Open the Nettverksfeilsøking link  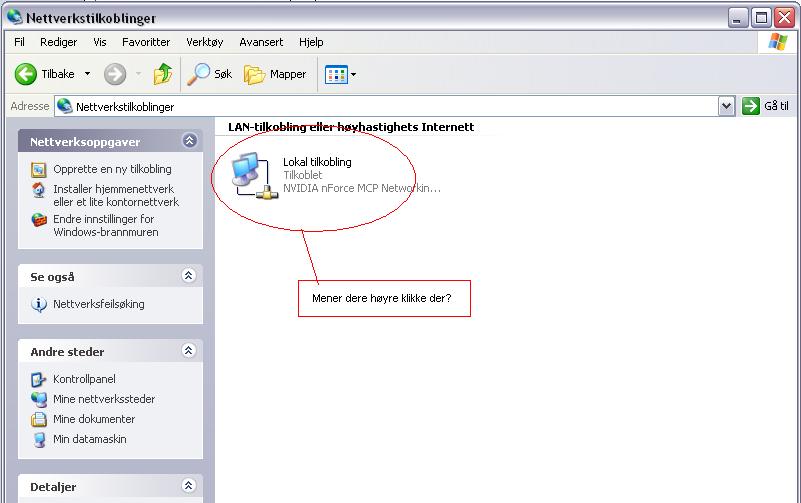click(99, 304)
